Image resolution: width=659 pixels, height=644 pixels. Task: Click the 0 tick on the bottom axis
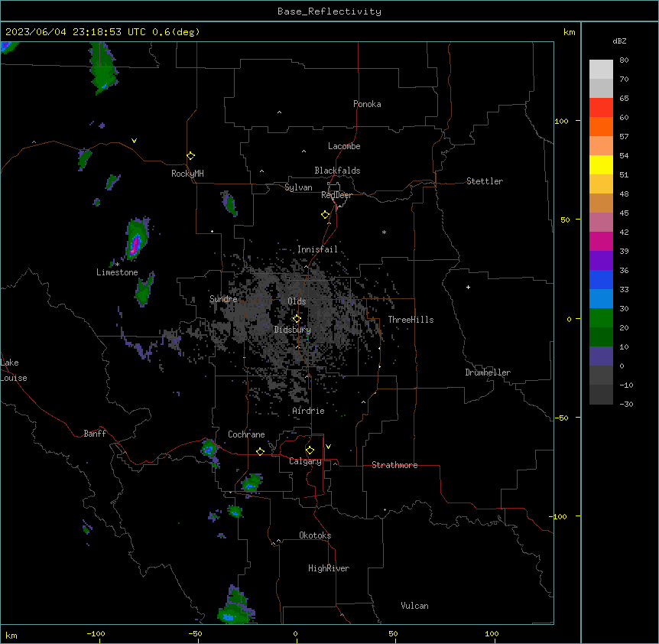click(x=295, y=633)
